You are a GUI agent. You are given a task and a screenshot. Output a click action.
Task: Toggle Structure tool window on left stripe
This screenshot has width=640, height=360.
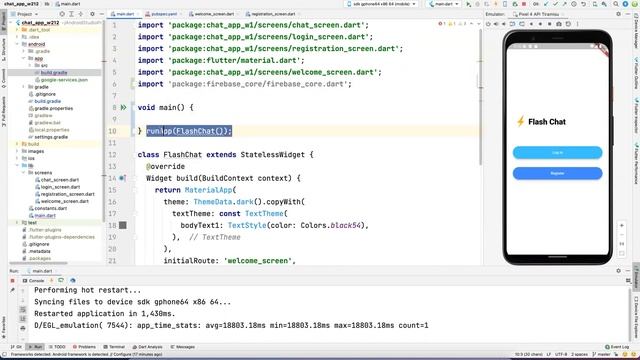(4, 49)
